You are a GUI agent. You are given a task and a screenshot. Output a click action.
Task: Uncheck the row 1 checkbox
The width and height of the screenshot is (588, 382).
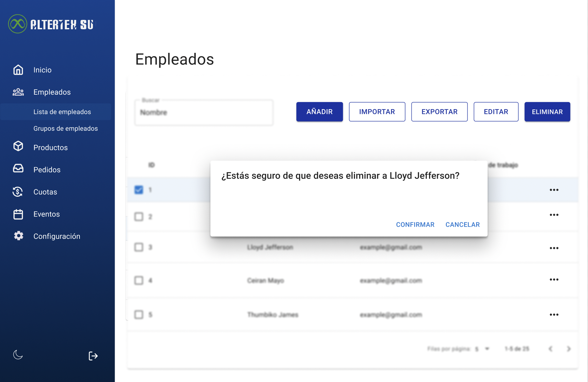click(x=139, y=190)
